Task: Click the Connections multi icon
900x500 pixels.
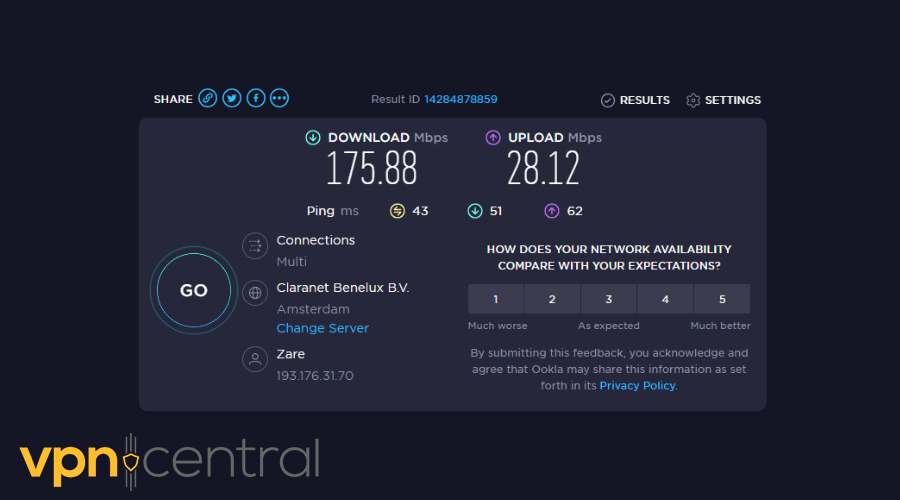Action: (255, 246)
